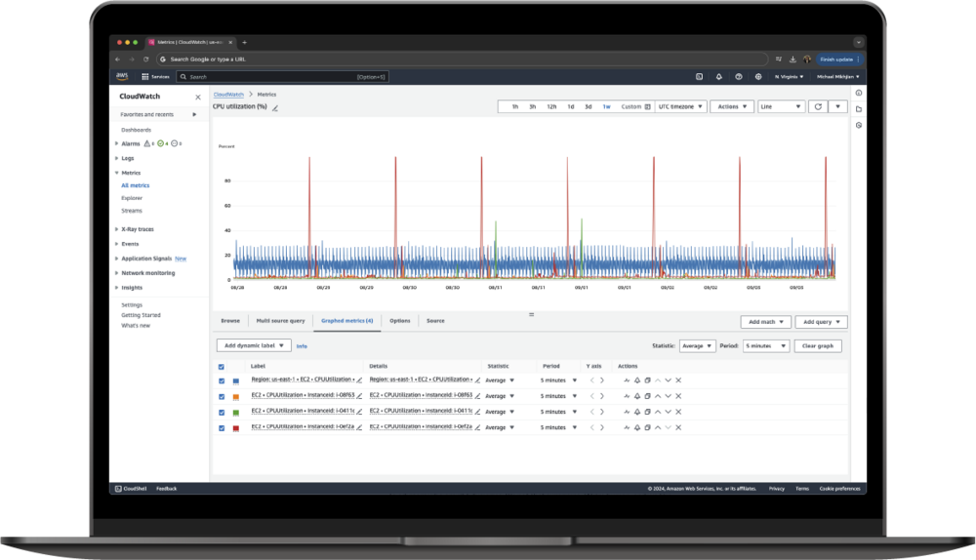Uncheck the i-0ef2a metric checkbox

coord(221,428)
